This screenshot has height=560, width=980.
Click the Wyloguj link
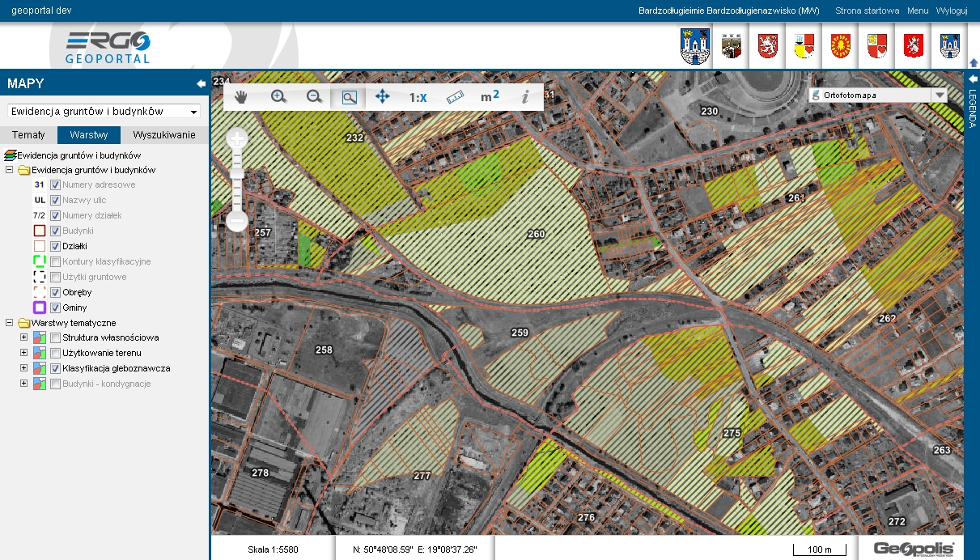[x=952, y=11]
